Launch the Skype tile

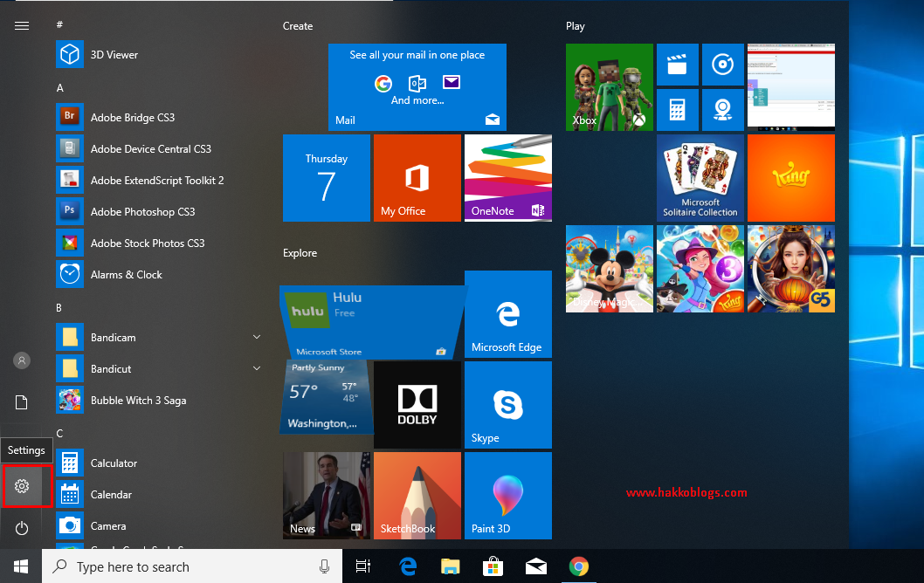(x=507, y=405)
